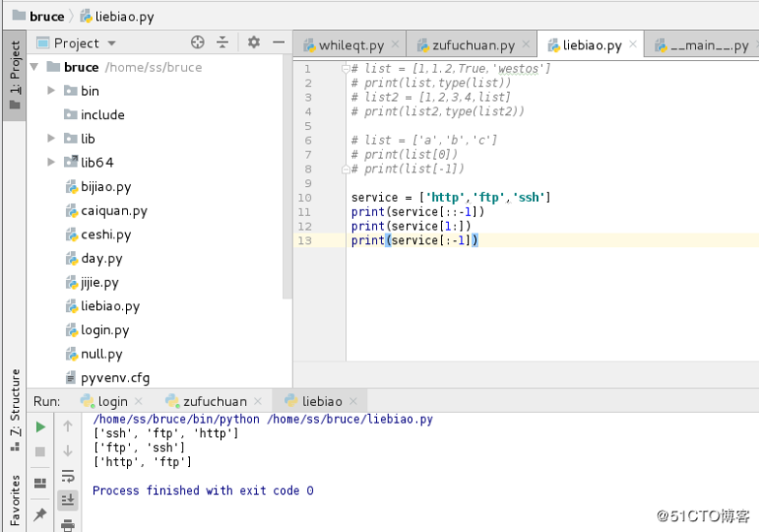The height and width of the screenshot is (532, 759).
Task: Open the login run tab
Action: tap(112, 401)
